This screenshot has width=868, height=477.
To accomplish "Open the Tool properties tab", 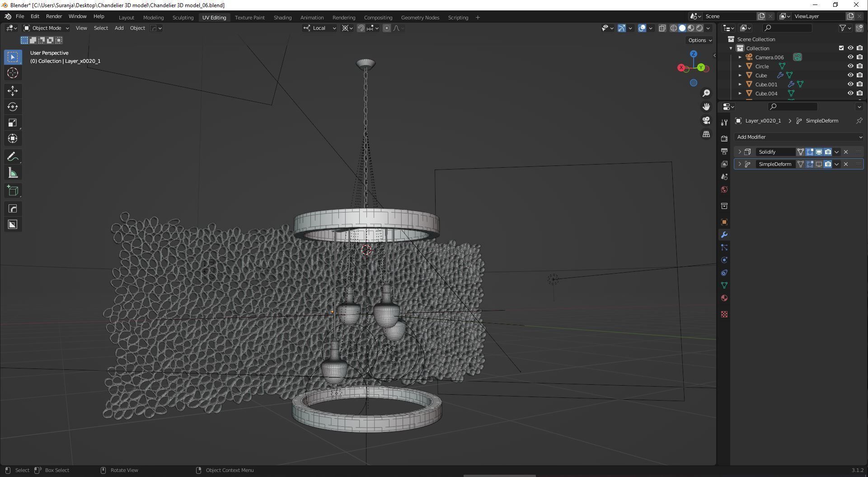I will pos(724,123).
